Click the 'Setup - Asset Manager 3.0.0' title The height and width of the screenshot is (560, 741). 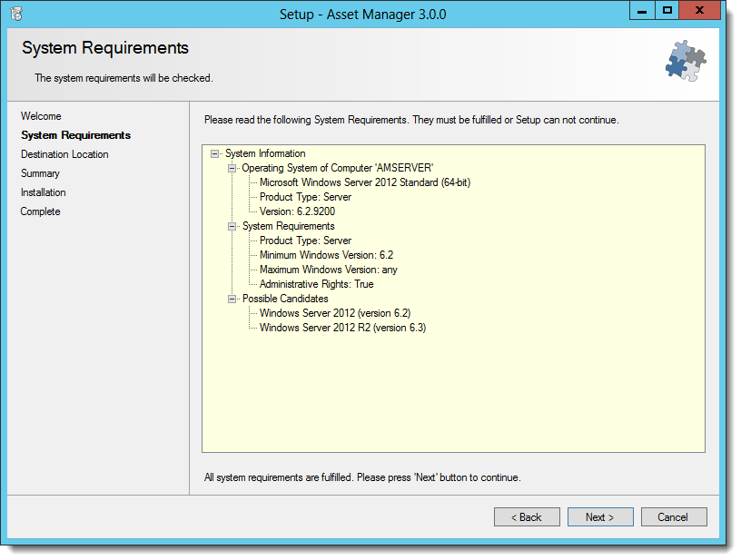[x=362, y=15]
